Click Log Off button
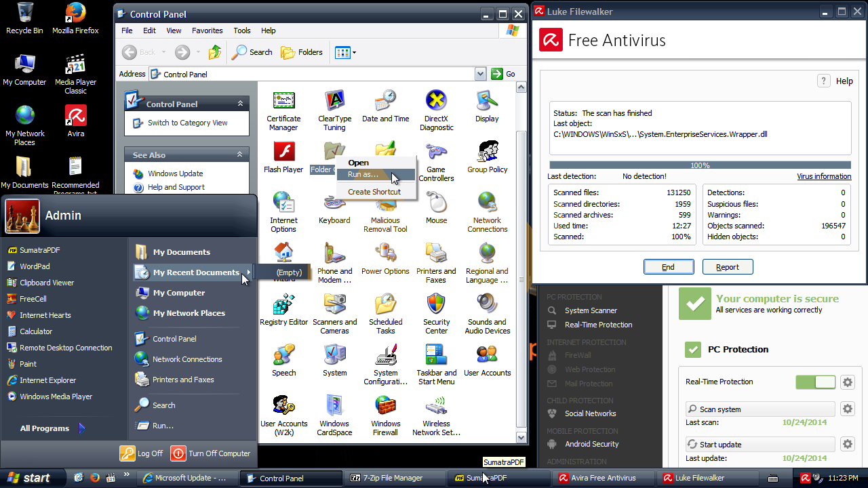The height and width of the screenshot is (488, 868). pyautogui.click(x=142, y=453)
